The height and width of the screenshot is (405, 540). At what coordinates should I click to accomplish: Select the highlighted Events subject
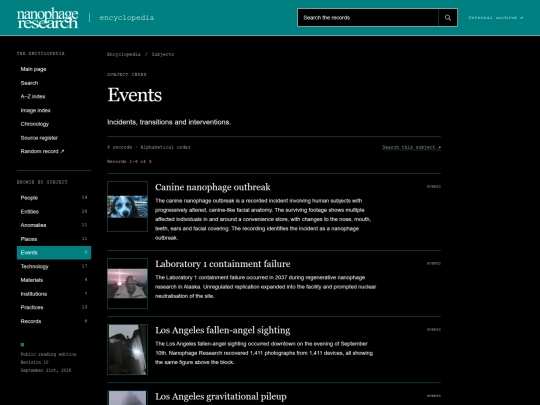(x=54, y=252)
